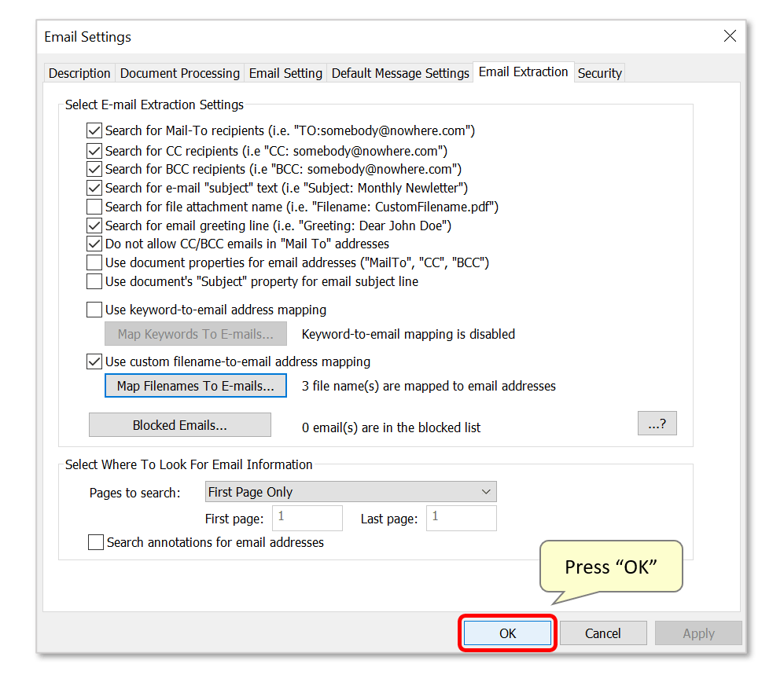
Task: Open the Document Processing tab
Action: tap(180, 73)
